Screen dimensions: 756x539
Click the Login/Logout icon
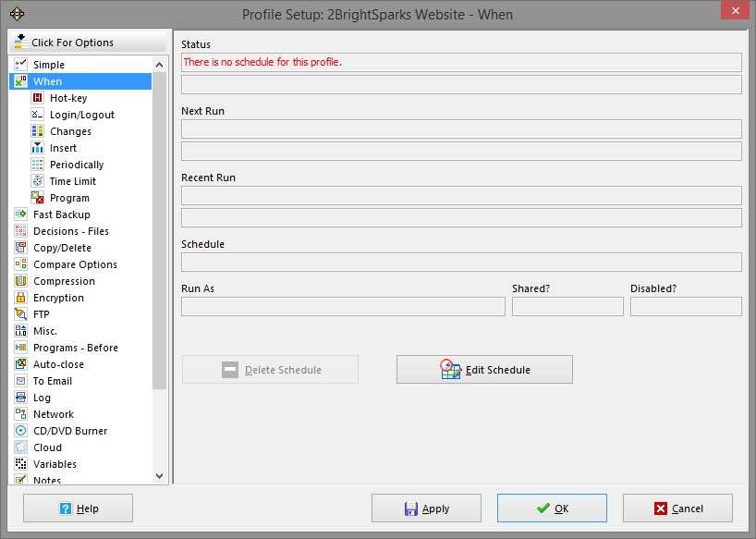click(37, 115)
